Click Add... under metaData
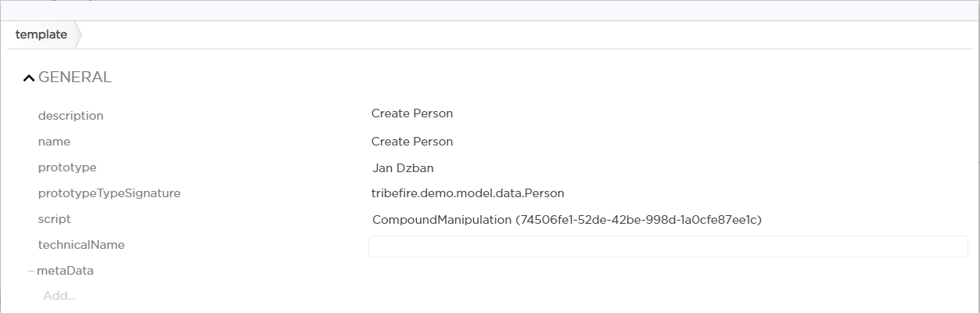This screenshot has width=980, height=313. point(59,296)
